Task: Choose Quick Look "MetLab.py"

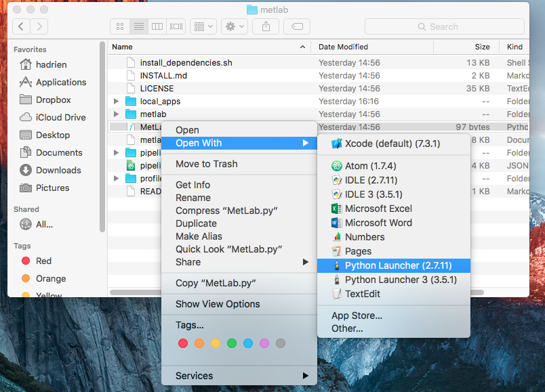Action: coord(239,249)
